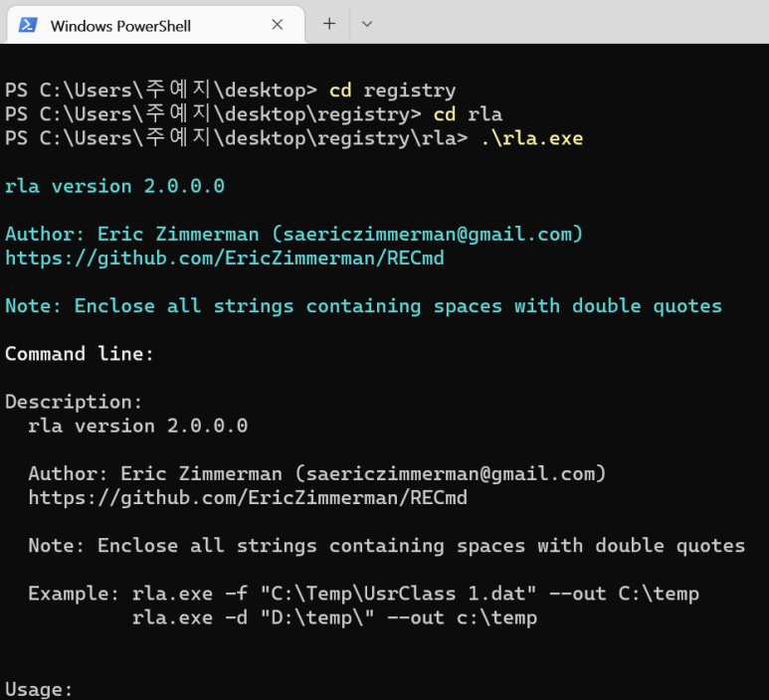The image size is (769, 700).
Task: Click the 'cd registry' command text
Action: [x=392, y=90]
